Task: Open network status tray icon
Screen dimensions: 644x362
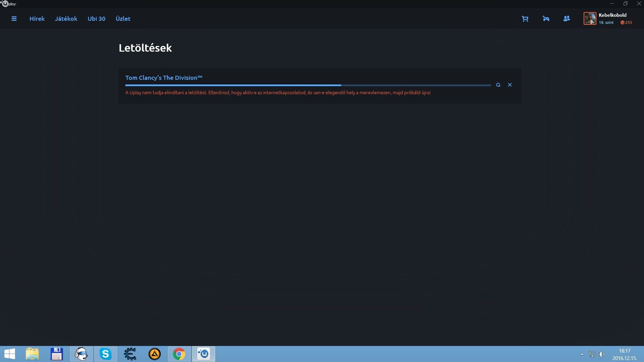Action: pyautogui.click(x=592, y=354)
